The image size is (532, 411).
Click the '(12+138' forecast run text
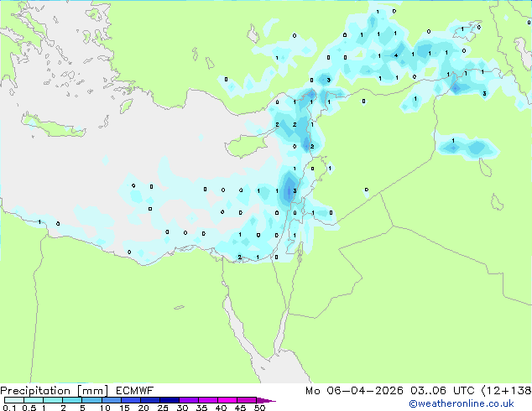pos(507,391)
